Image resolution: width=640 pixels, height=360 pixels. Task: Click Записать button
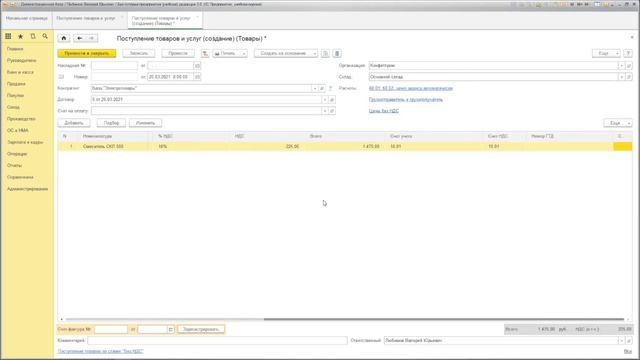click(x=139, y=53)
